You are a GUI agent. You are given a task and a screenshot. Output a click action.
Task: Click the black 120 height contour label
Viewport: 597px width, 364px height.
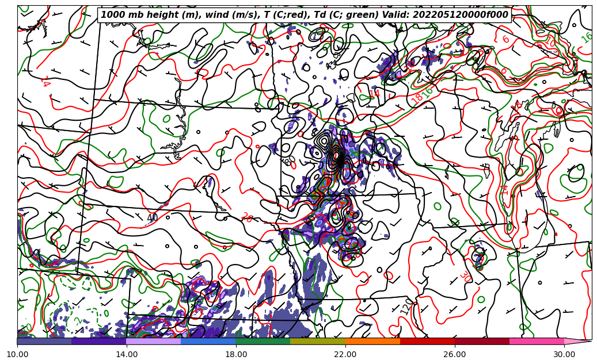(407, 306)
